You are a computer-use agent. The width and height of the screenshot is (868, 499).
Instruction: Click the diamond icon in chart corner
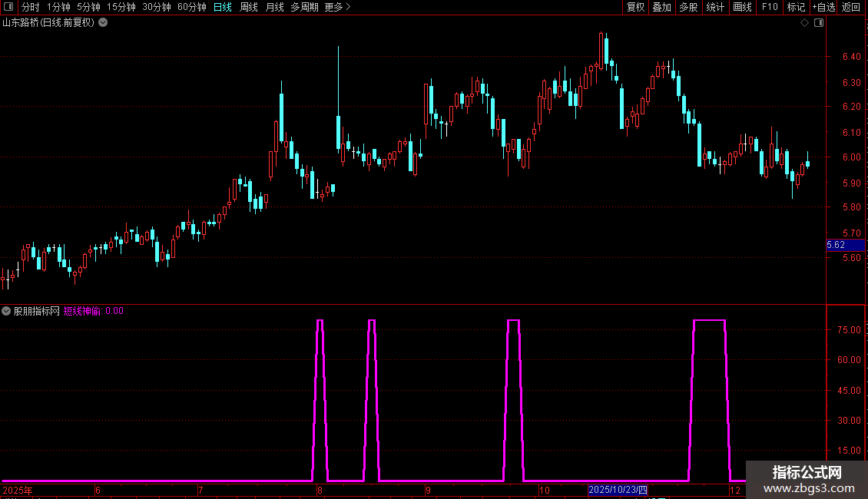coord(804,23)
